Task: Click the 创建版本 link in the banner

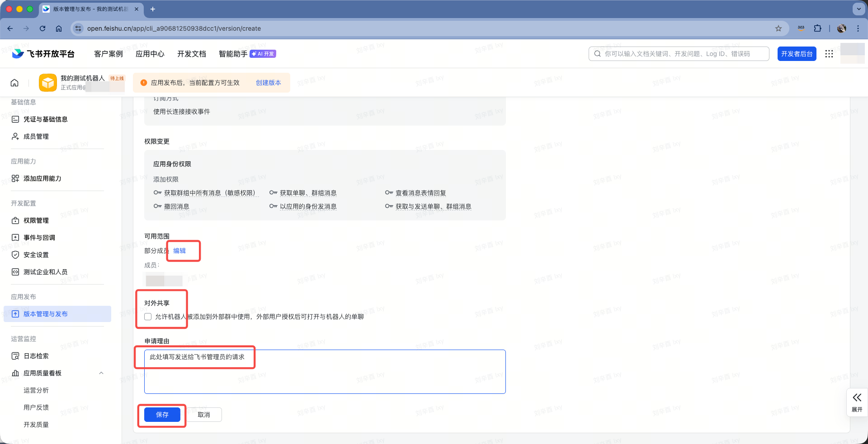Action: click(x=268, y=83)
